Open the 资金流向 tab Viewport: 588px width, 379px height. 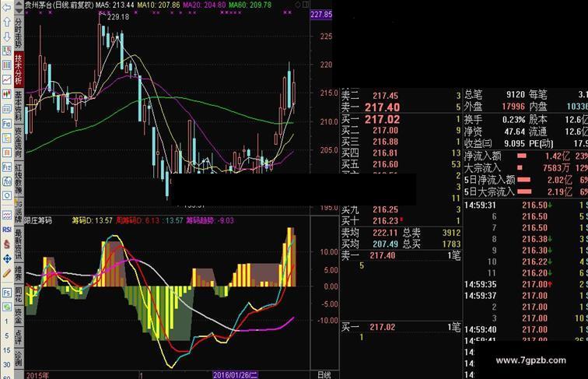coord(19,142)
